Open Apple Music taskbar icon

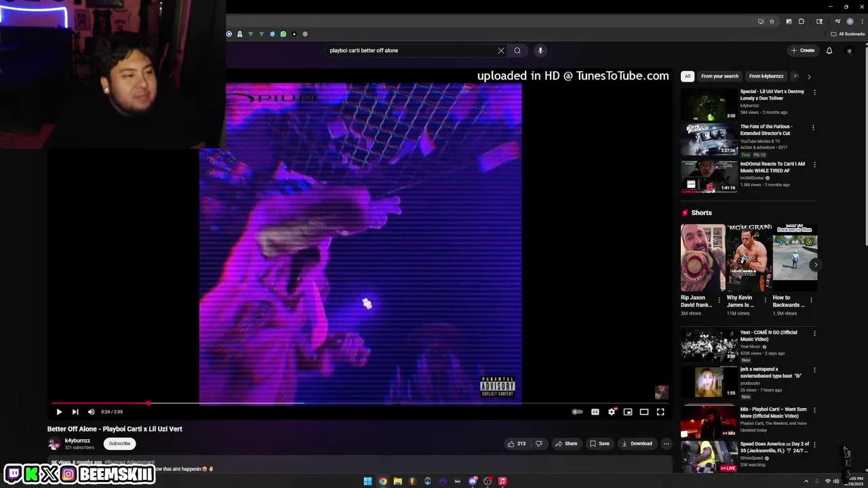tap(502, 481)
